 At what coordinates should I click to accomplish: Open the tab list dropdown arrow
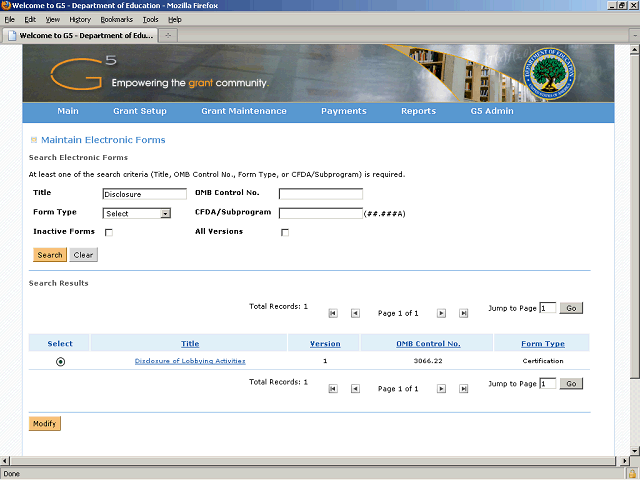(635, 36)
